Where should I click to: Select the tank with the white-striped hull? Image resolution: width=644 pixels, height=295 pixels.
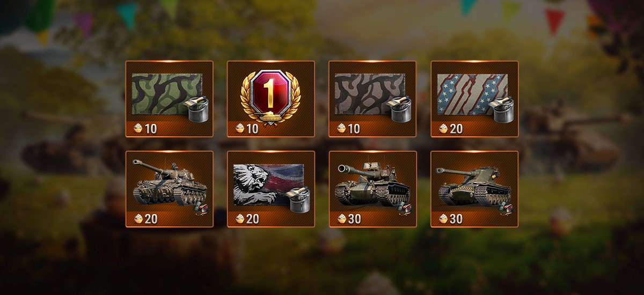(x=474, y=189)
